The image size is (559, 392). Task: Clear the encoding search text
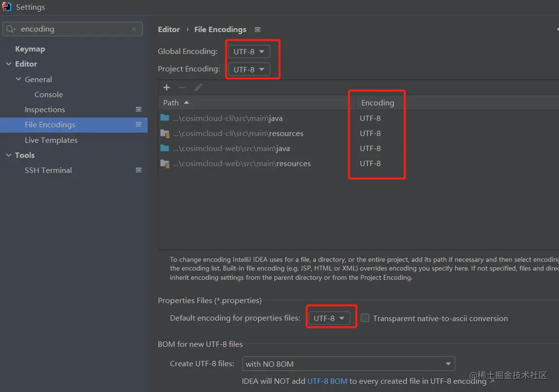point(134,29)
